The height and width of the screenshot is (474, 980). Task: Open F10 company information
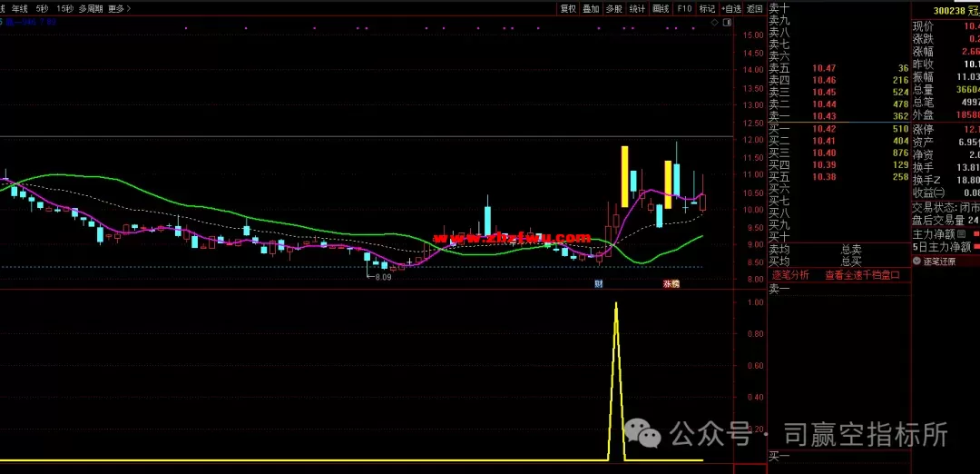point(684,9)
